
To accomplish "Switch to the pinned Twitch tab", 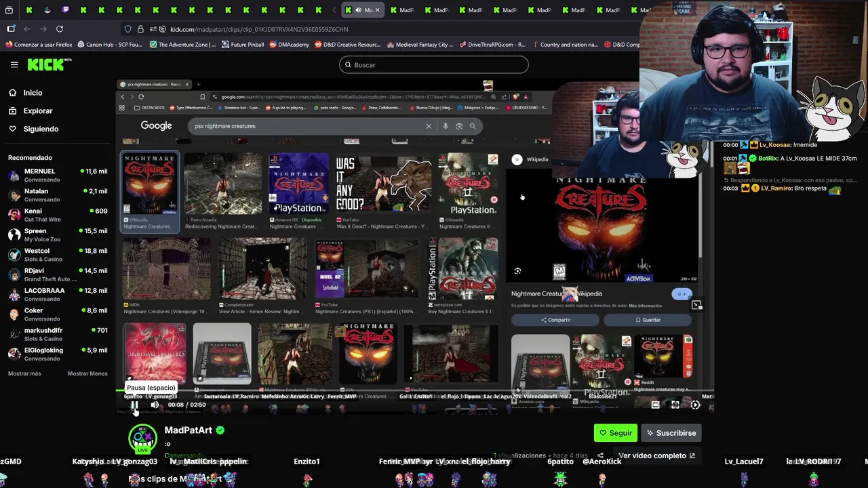I will [66, 10].
